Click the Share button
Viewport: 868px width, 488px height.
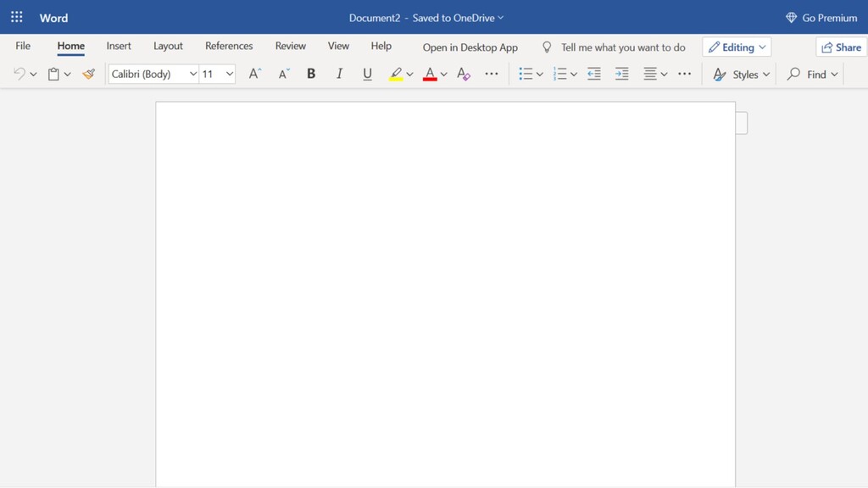click(842, 47)
